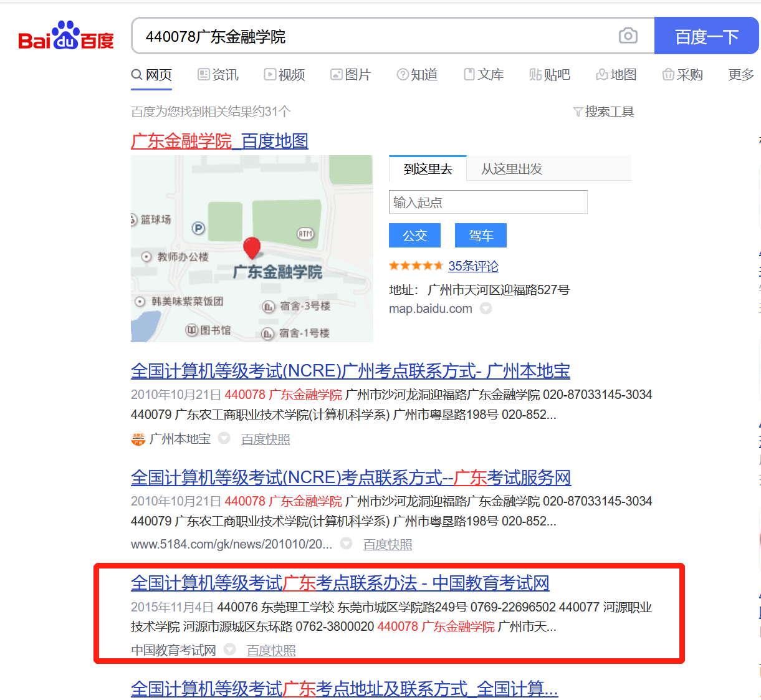
Task: Open 广州本地宝 NCRE 广州考点联系方式 result
Action: point(350,372)
